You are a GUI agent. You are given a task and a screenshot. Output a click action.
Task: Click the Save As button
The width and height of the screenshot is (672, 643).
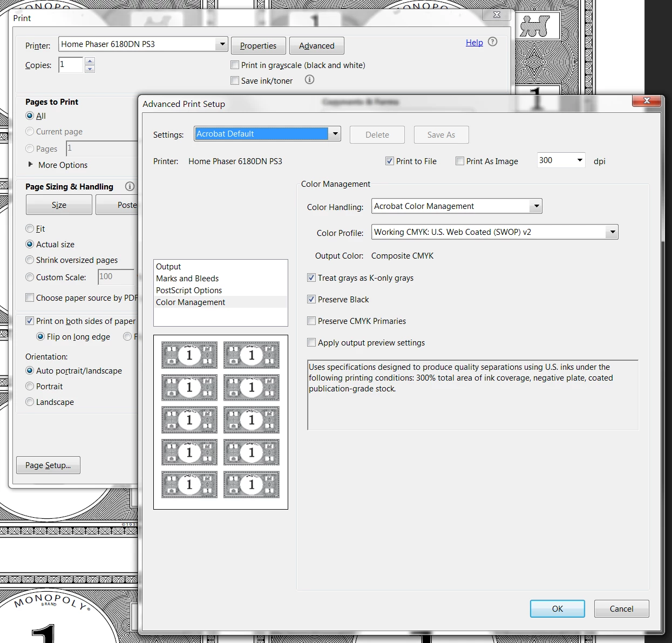point(441,134)
